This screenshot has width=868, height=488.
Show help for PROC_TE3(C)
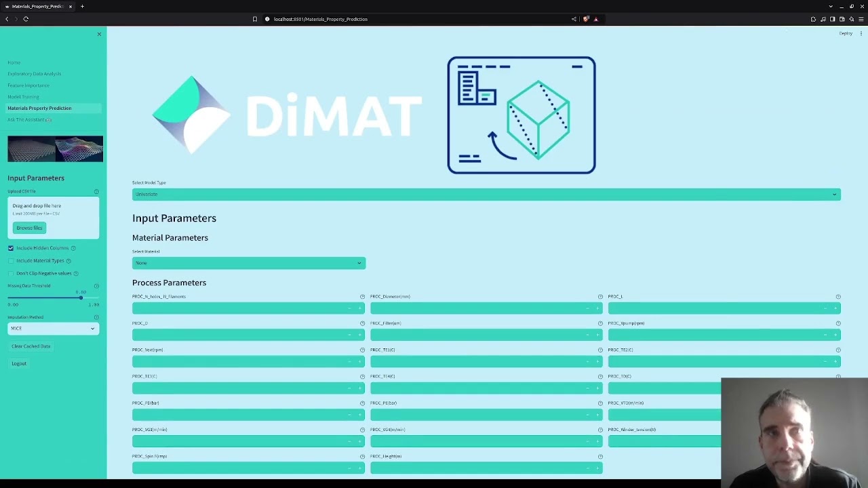(x=362, y=377)
